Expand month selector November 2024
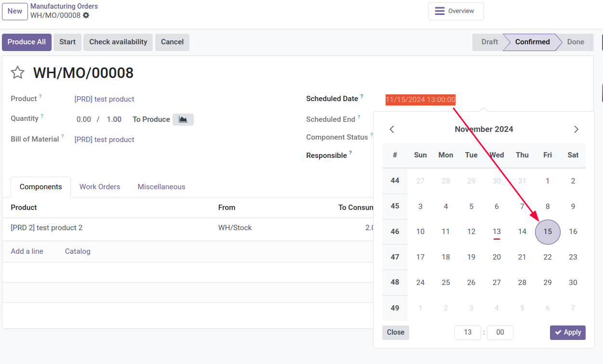This screenshot has width=603, height=364. coord(484,129)
